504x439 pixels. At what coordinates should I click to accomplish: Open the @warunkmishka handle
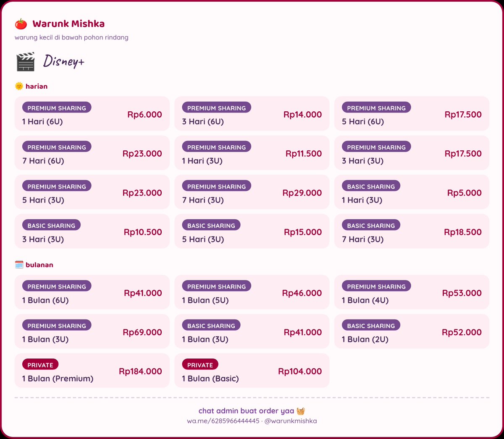coord(291,421)
